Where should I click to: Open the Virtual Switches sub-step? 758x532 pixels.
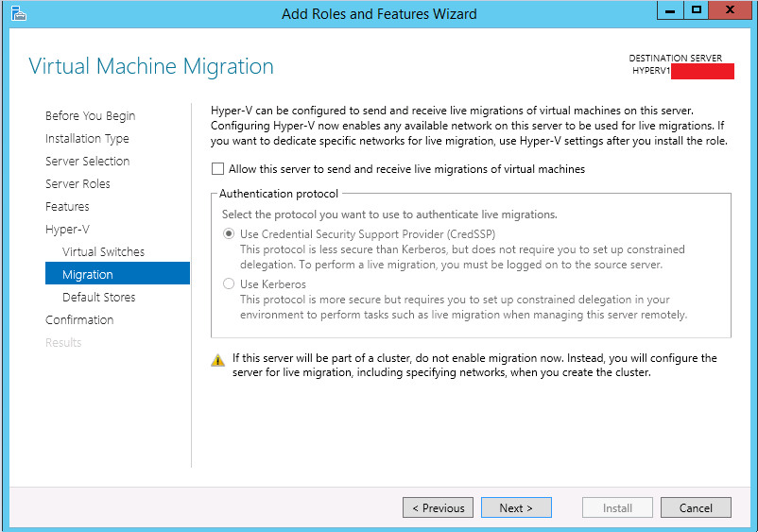click(103, 251)
